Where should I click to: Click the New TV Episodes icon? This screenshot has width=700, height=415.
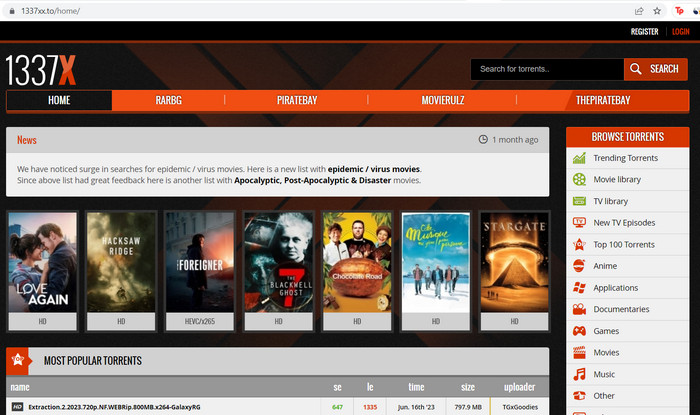click(x=579, y=222)
